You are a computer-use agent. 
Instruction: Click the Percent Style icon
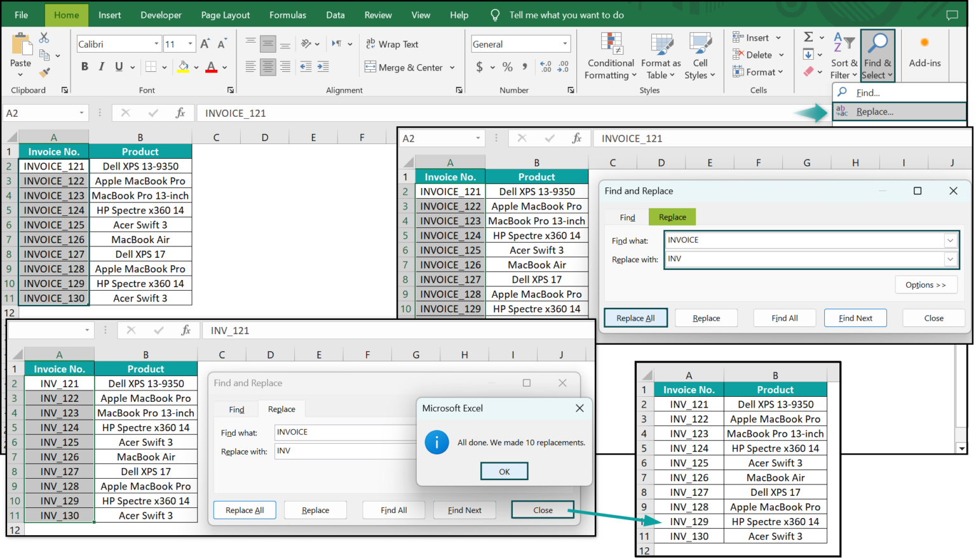tap(507, 67)
